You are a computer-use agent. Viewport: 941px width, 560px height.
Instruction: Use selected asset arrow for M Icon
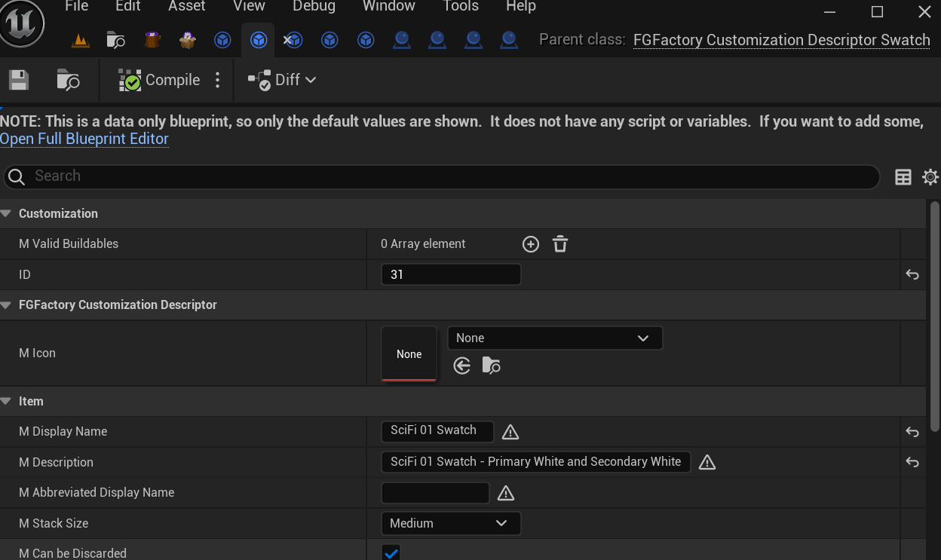(x=462, y=366)
